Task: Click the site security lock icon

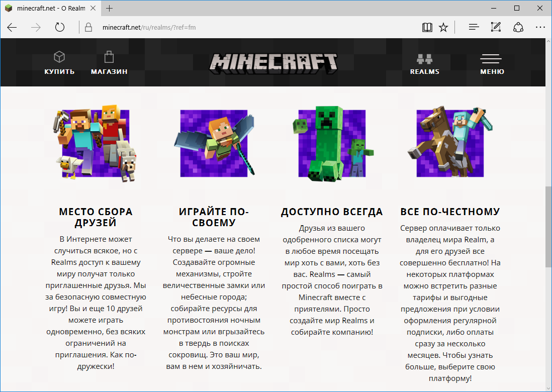Action: 88,27
